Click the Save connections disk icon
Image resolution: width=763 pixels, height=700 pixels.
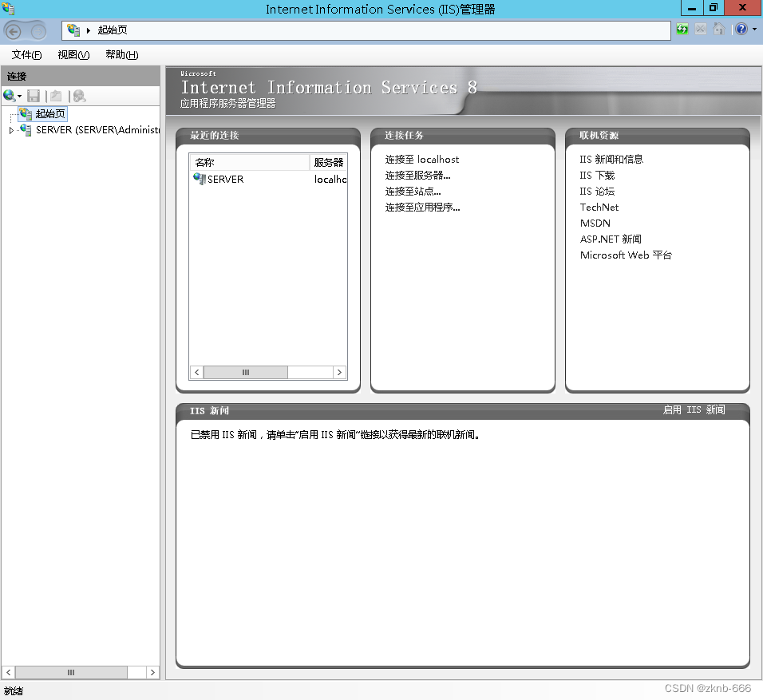[x=34, y=96]
